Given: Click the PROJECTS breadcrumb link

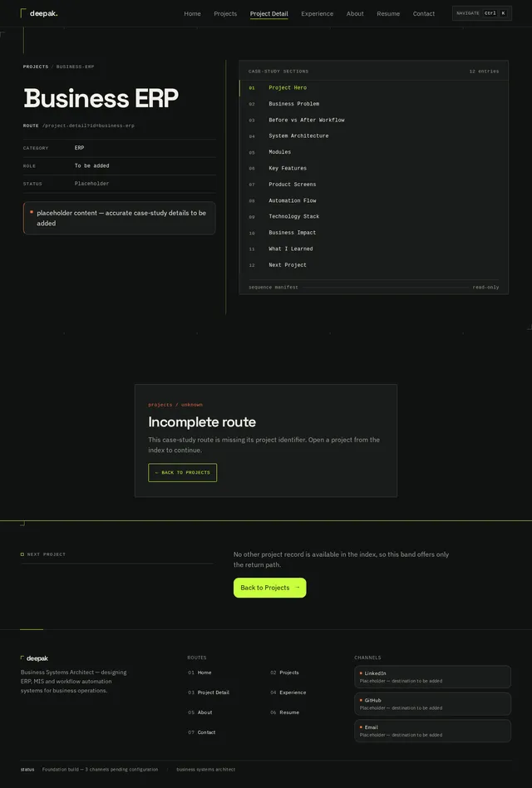Looking at the screenshot, I should click(x=36, y=66).
